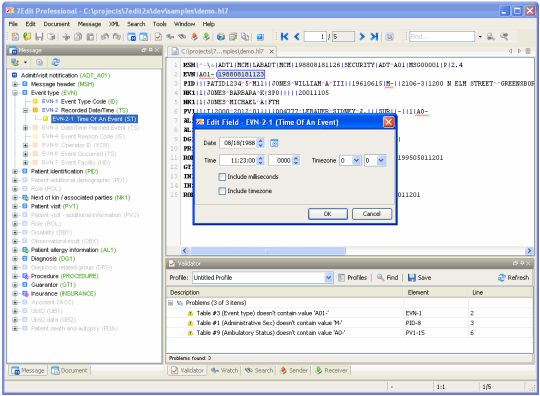Open the Tools menu

point(160,24)
